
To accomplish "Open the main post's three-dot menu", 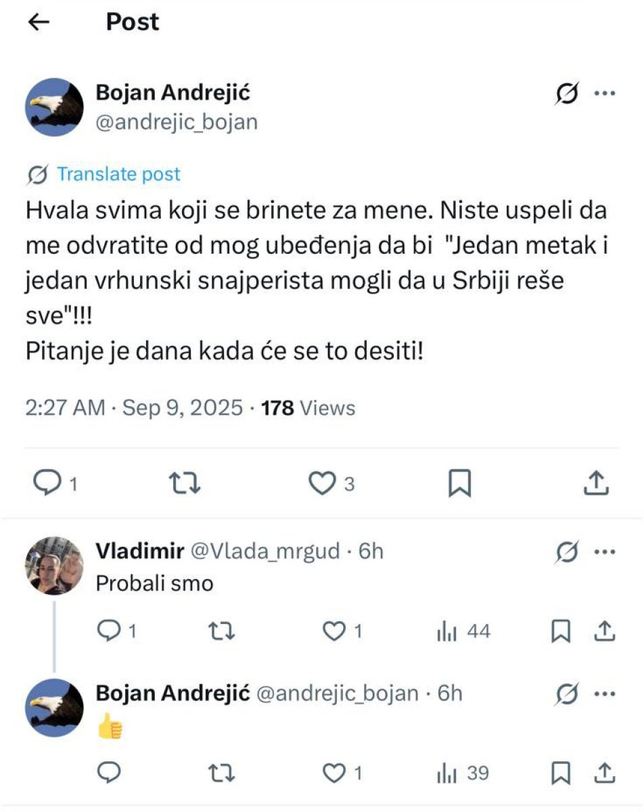I will (604, 94).
